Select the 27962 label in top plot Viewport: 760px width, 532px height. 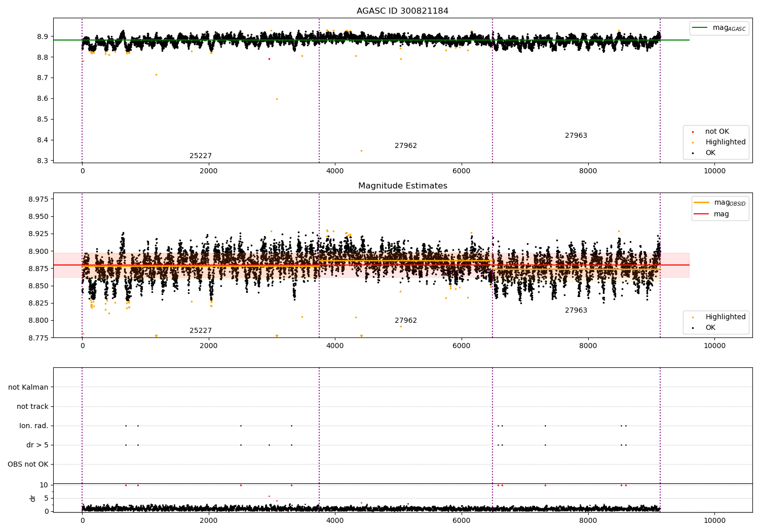[x=406, y=145]
